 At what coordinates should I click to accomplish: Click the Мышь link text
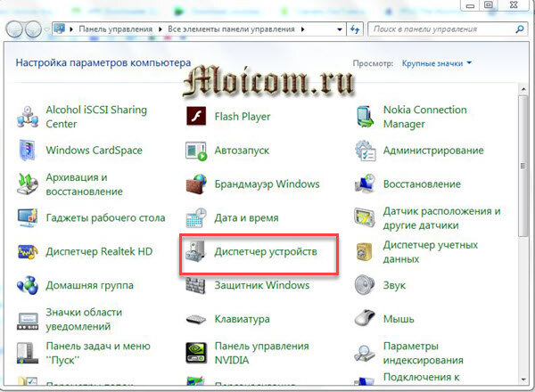pyautogui.click(x=399, y=319)
